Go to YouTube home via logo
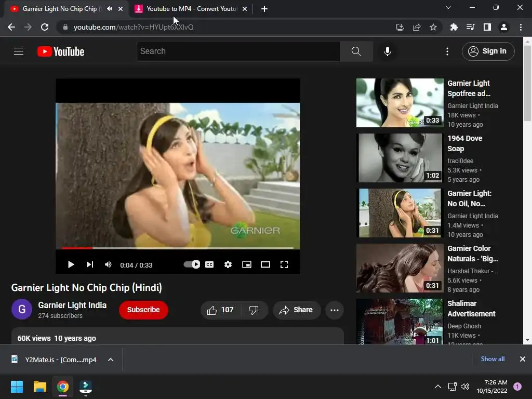This screenshot has width=532, height=399. point(61,51)
